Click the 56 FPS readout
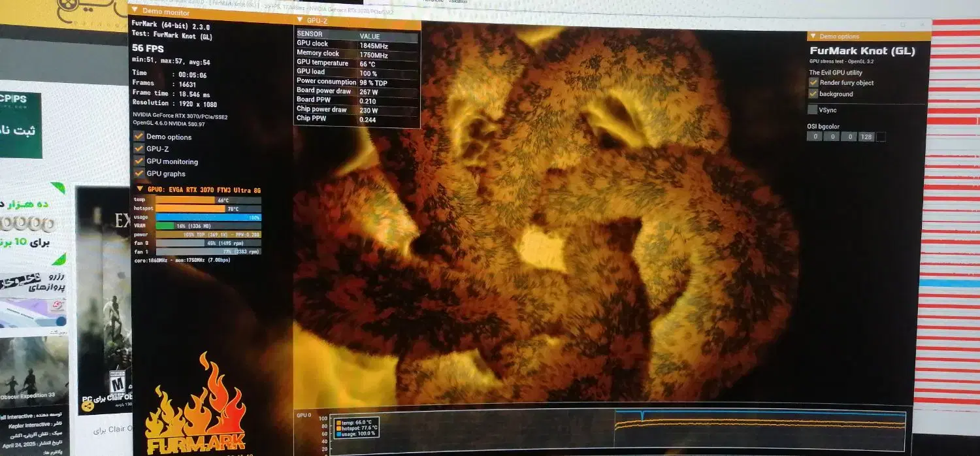 pos(148,48)
